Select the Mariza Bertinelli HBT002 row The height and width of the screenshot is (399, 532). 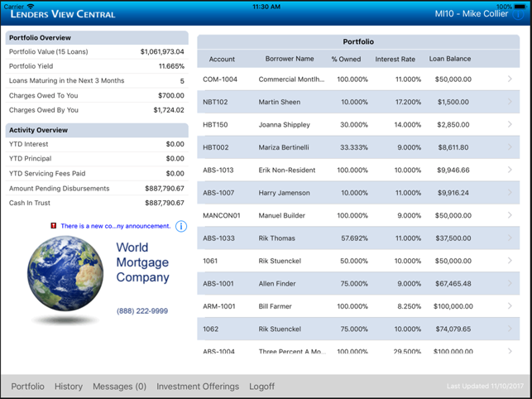pos(358,147)
